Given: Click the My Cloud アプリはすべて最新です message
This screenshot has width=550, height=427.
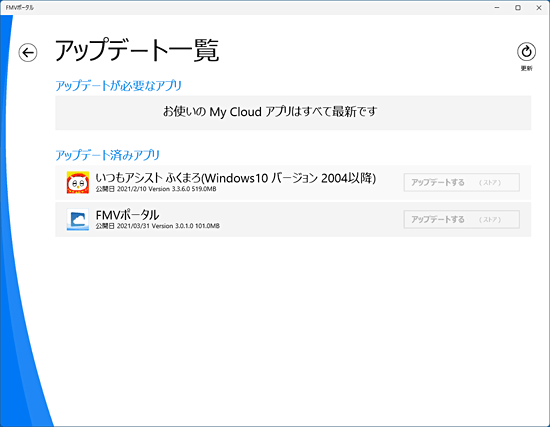Looking at the screenshot, I should click(x=270, y=112).
